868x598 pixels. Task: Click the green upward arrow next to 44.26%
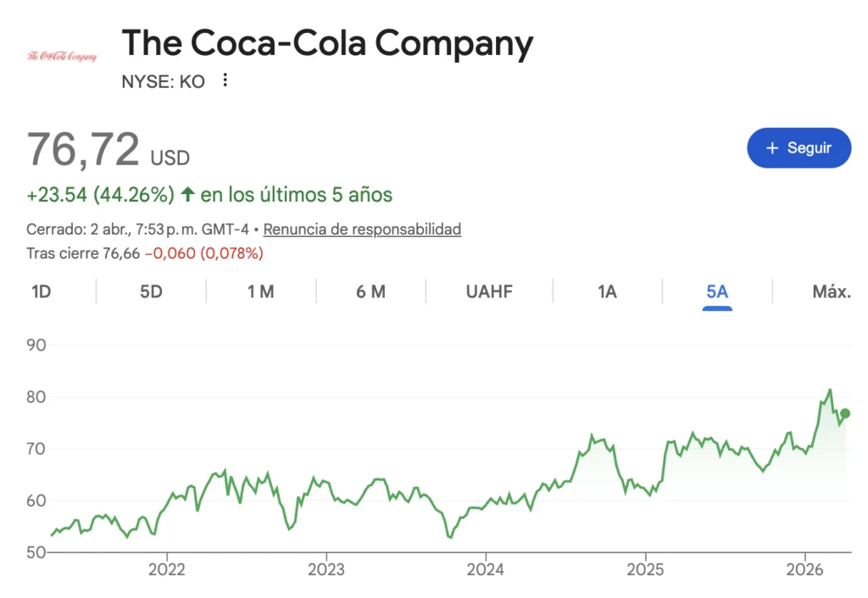tap(186, 194)
